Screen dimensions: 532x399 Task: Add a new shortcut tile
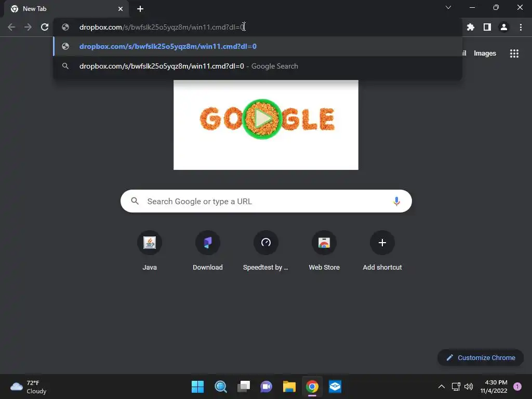pyautogui.click(x=382, y=250)
